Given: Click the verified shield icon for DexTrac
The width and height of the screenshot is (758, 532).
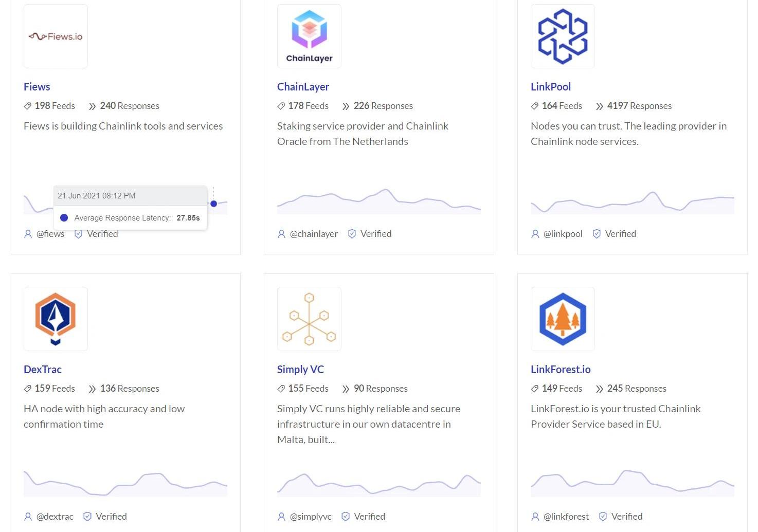Looking at the screenshot, I should pos(87,517).
